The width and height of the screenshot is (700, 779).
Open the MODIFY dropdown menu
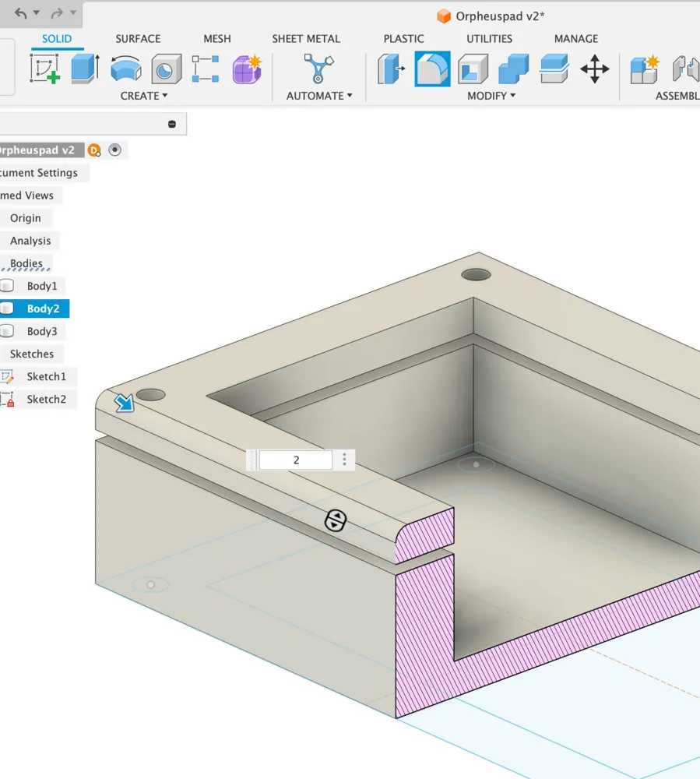[x=491, y=96]
